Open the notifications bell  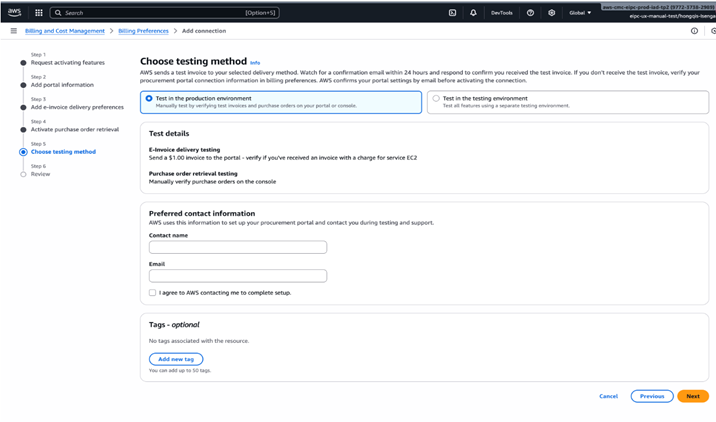click(473, 13)
